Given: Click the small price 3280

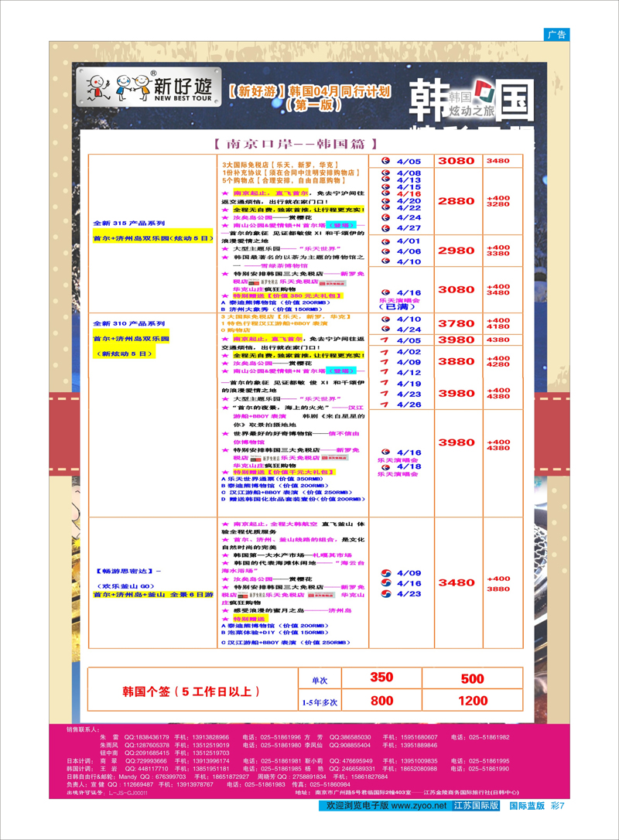Looking at the screenshot, I should pyautogui.click(x=498, y=204).
